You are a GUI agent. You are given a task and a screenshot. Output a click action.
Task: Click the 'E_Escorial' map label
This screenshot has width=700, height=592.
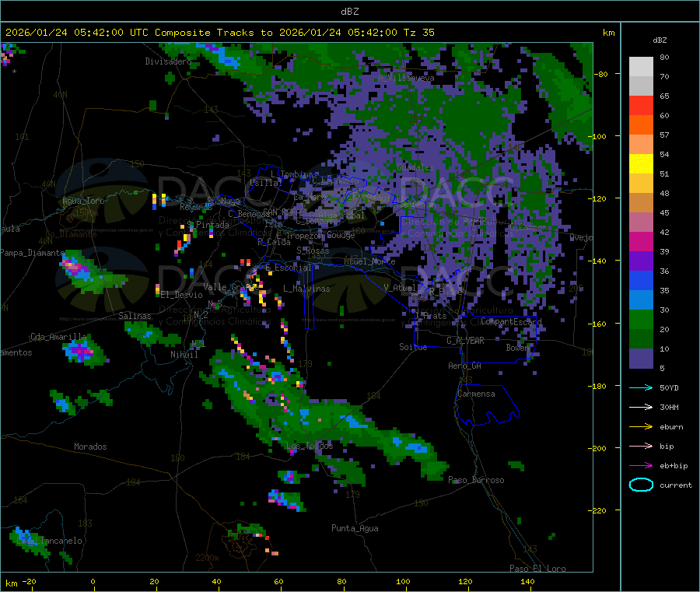[x=289, y=268]
